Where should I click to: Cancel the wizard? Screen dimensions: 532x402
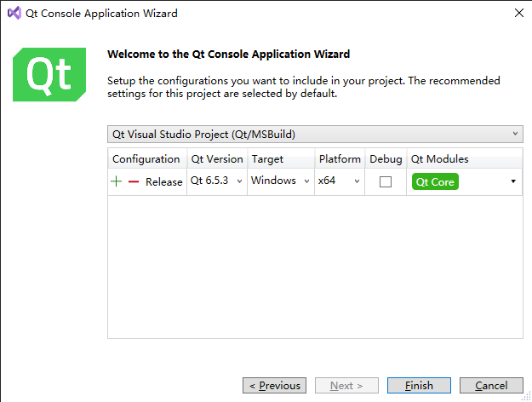491,385
